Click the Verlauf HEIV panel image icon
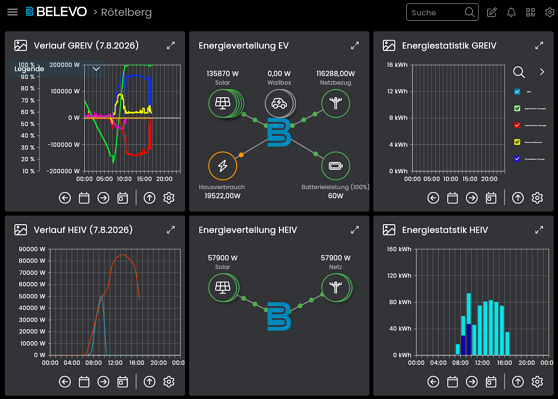Viewport: 558px width, 399px height. (20, 230)
